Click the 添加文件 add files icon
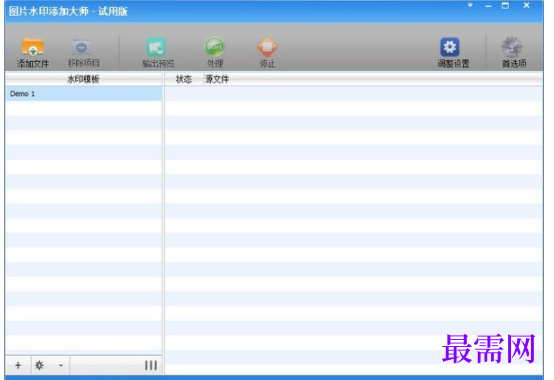 pyautogui.click(x=33, y=47)
